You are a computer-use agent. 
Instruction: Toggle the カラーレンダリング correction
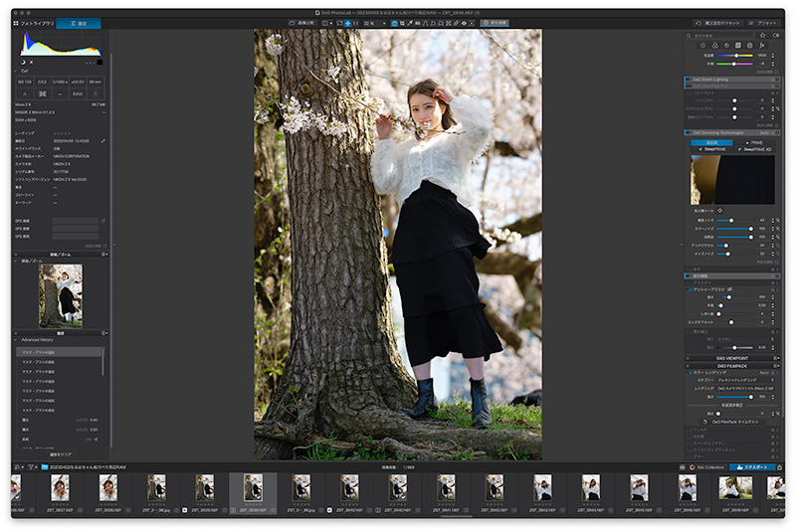click(690, 372)
